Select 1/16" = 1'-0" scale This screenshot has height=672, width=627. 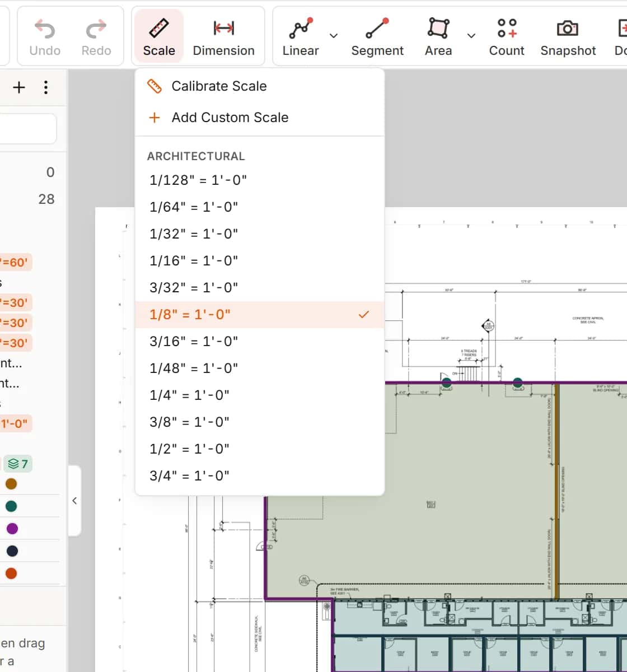[260, 261]
